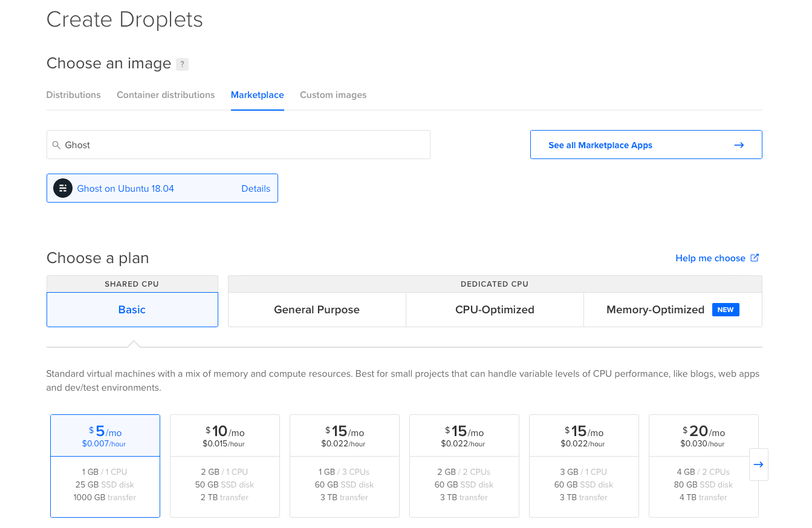Click the $0.030/hour price text

coord(703,444)
